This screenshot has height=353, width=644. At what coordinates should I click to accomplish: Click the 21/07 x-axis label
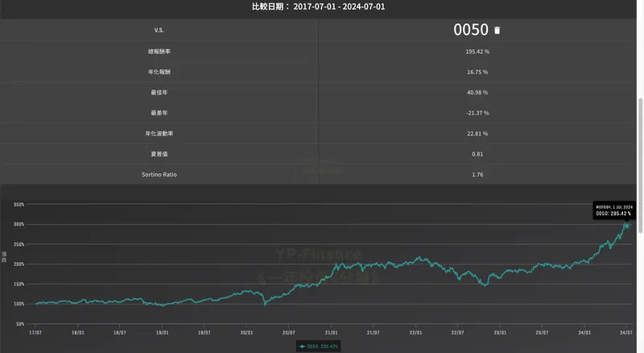click(373, 332)
